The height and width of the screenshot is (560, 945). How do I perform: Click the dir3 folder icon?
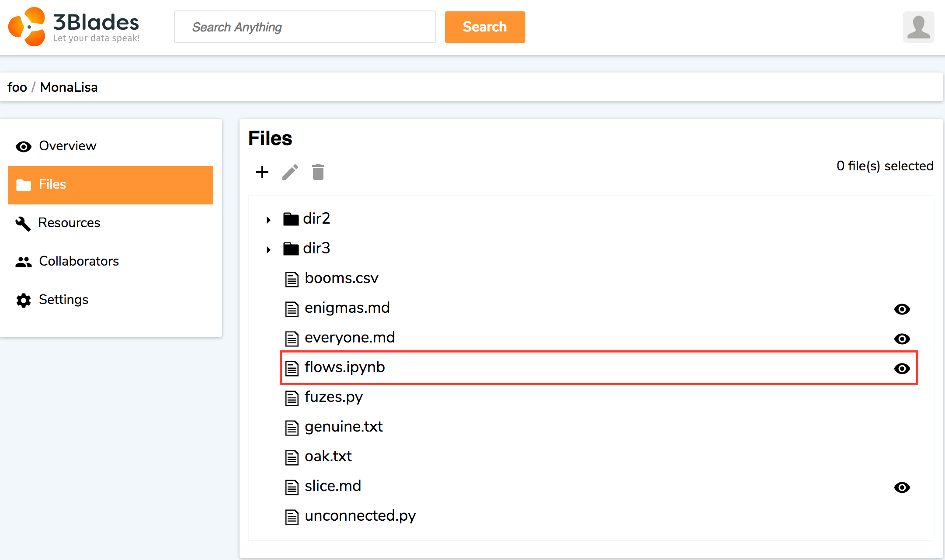point(291,249)
